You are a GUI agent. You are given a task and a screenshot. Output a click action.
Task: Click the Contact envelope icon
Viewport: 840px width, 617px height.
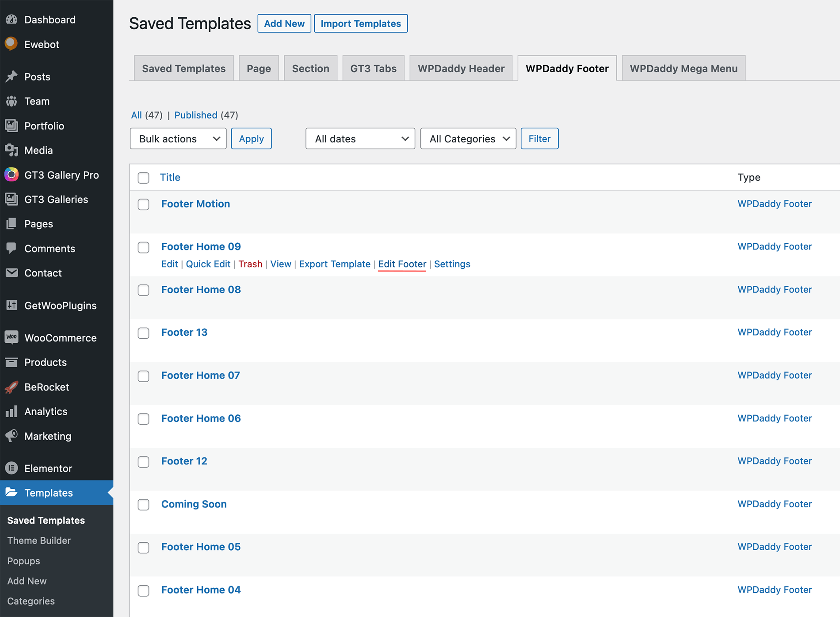coord(11,273)
